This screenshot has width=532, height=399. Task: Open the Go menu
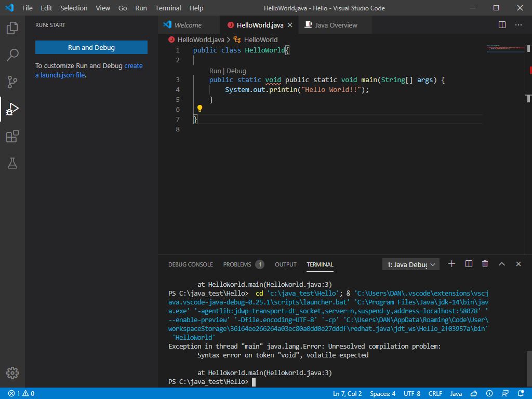(x=123, y=8)
